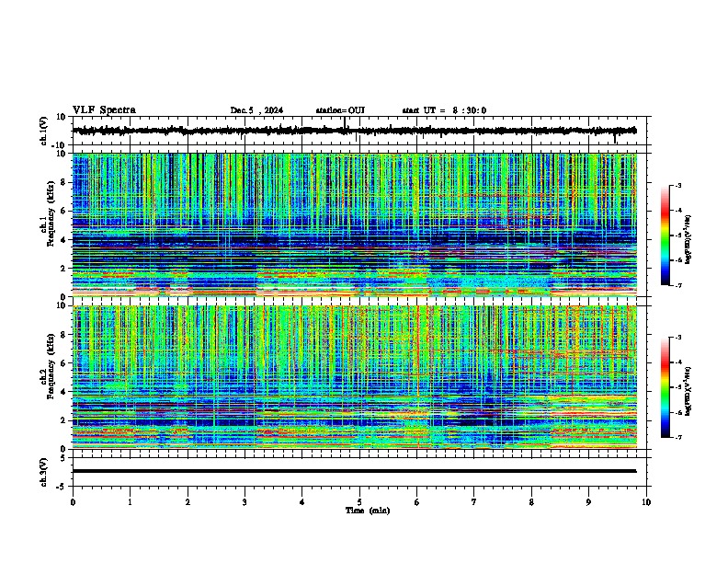Click the ch.2 spectrogram panel
Image resolution: width=728 pixels, height=563 pixels.
pos(355,377)
